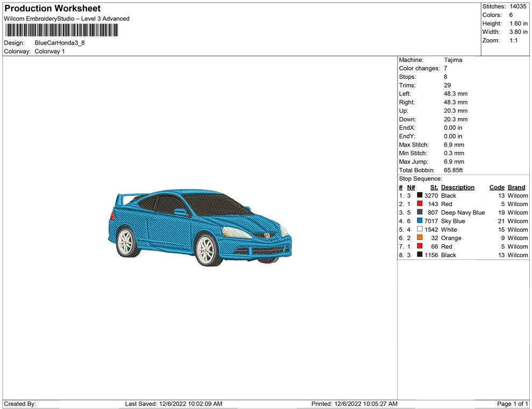
Task: Click the Tajima machine value
Action: pos(452,60)
